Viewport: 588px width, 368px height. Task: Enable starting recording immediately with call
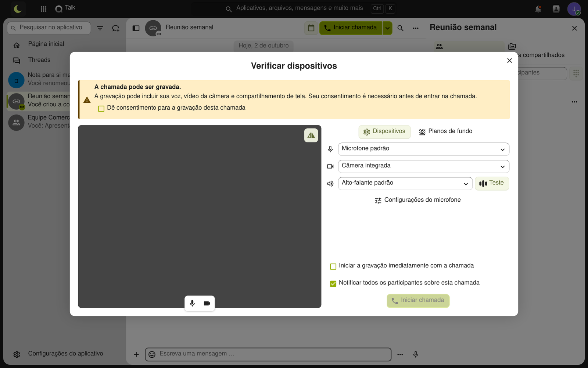[x=333, y=266]
